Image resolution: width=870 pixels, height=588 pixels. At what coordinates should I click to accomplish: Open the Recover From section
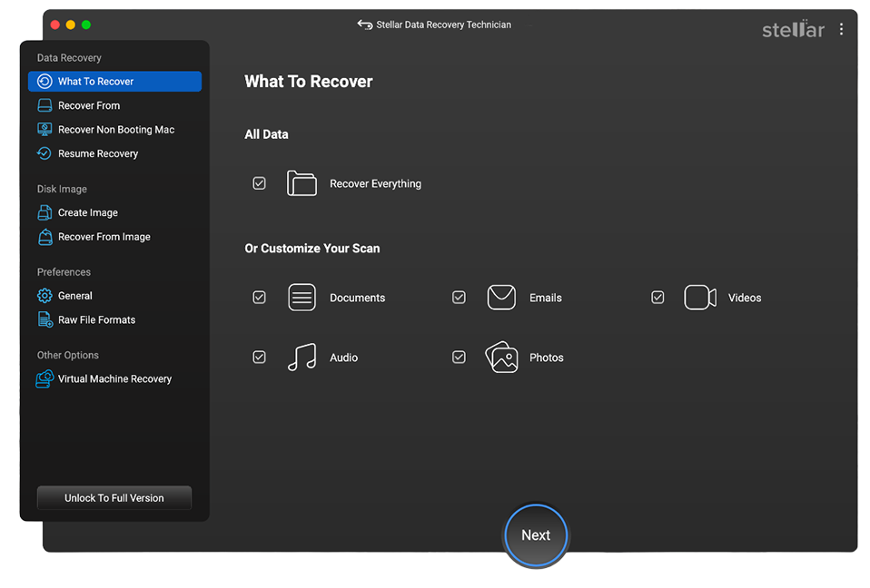coord(114,105)
